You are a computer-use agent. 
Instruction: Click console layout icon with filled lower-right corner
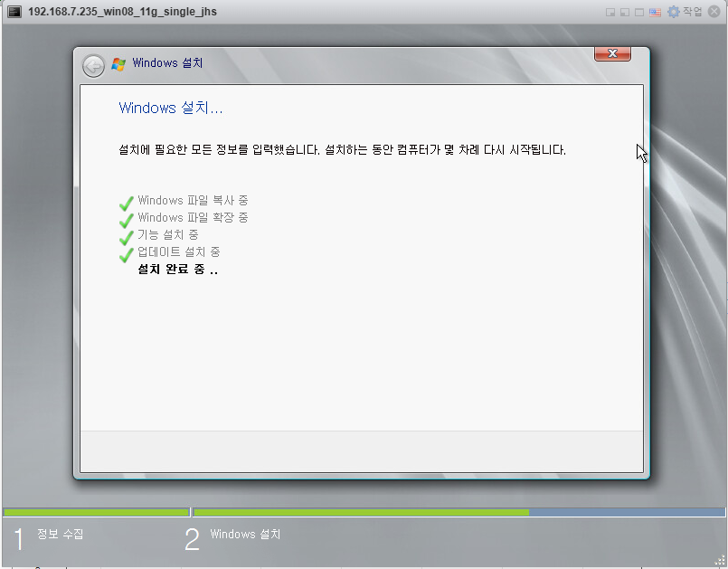click(610, 12)
